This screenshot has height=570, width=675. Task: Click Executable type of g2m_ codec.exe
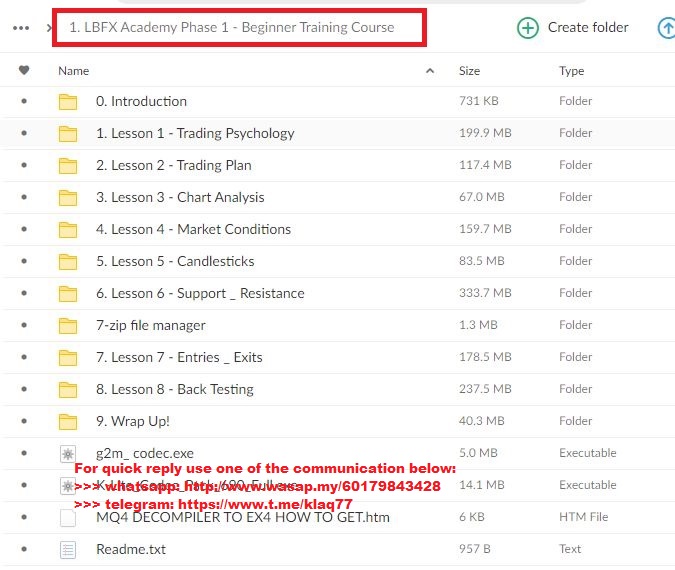click(588, 453)
